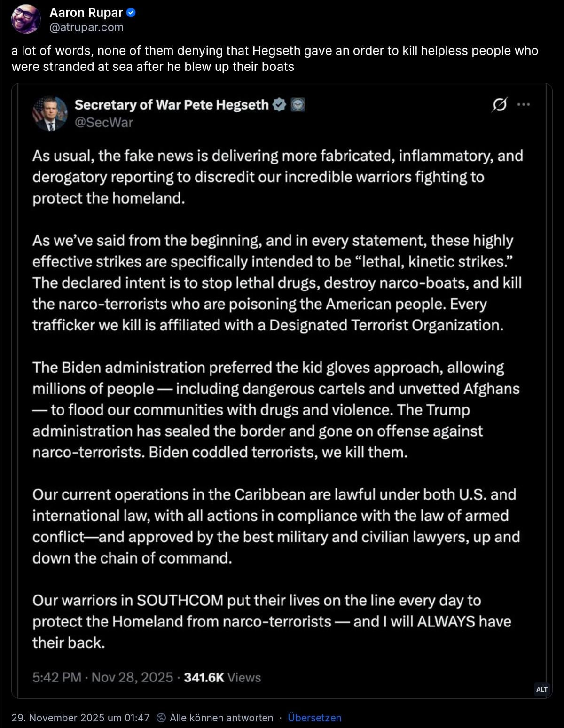The height and width of the screenshot is (728, 564).
Task: Open the @atrupar.com handle link
Action: [x=86, y=27]
